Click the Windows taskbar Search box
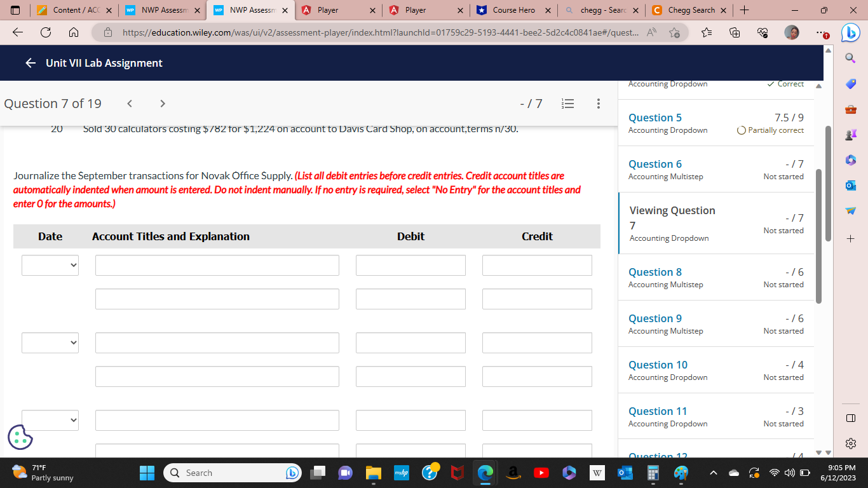 pyautogui.click(x=233, y=473)
